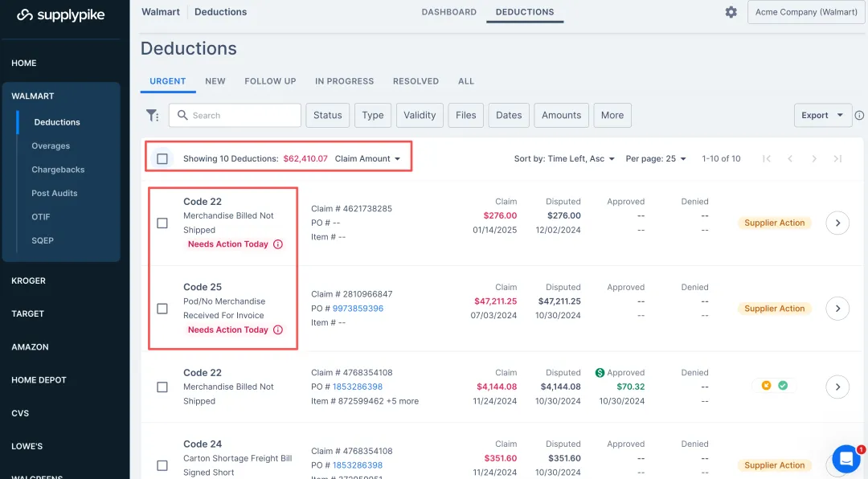The image size is (868, 479).
Task: Go to last page of results
Action: (837, 159)
